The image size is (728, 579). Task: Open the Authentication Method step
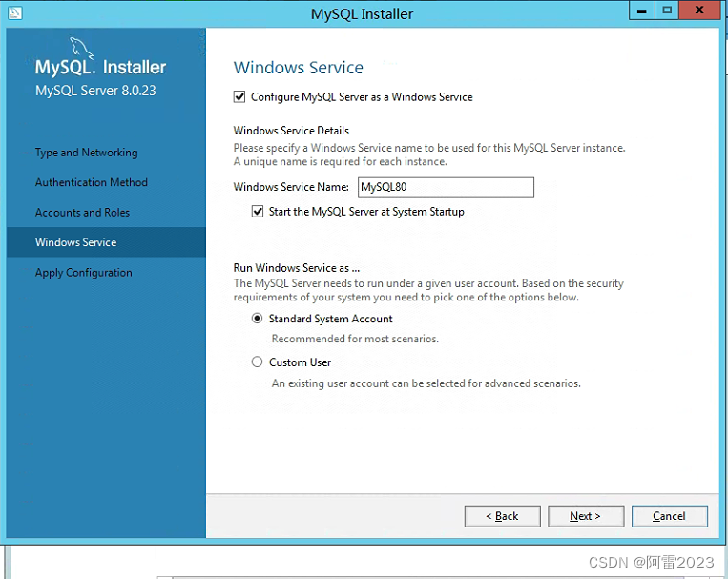(92, 182)
